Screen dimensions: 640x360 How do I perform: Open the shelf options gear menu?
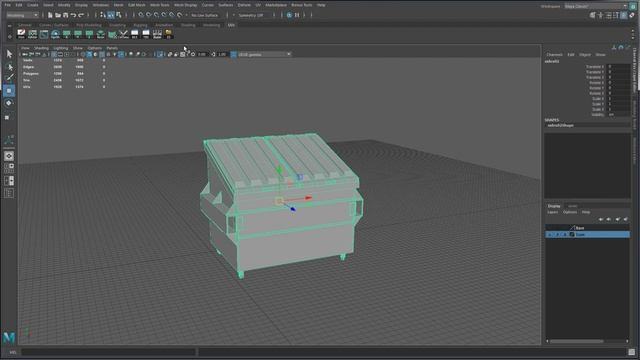(x=9, y=37)
